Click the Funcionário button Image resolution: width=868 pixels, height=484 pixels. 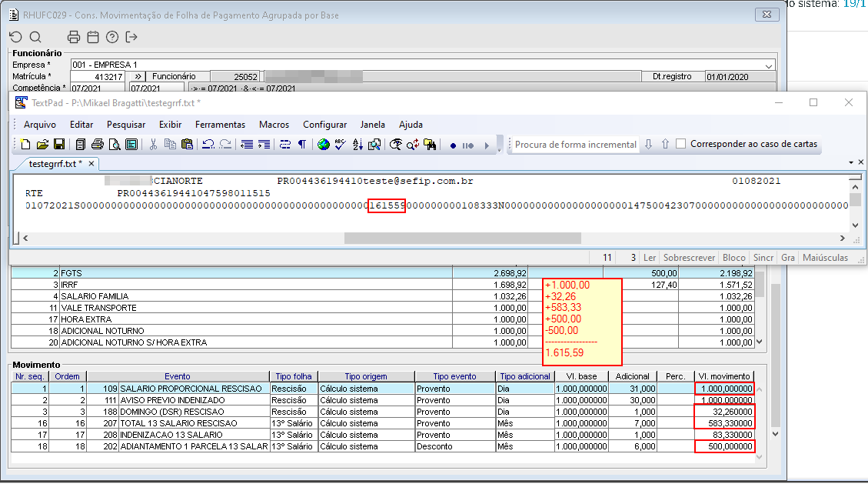[x=174, y=77]
